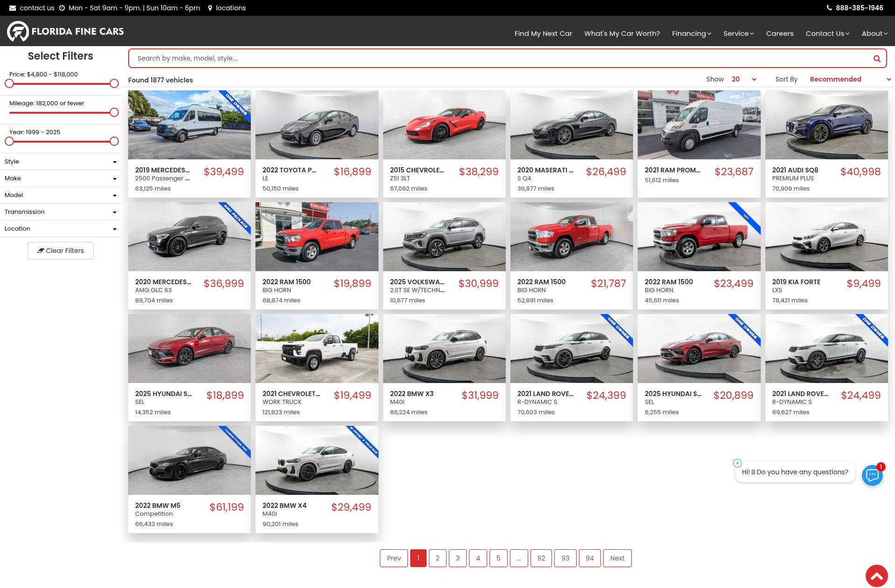The image size is (895, 588).
Task: Click the locations link in top bar
Action: pyautogui.click(x=231, y=8)
